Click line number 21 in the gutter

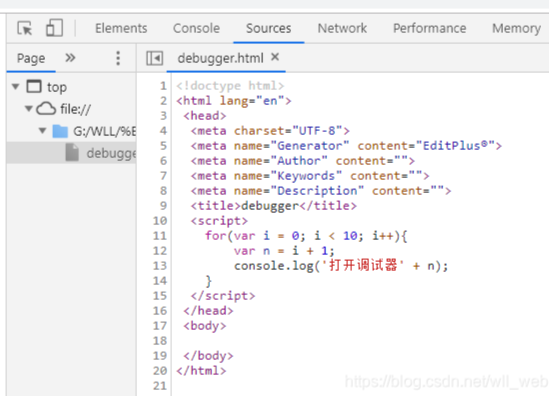(x=160, y=385)
